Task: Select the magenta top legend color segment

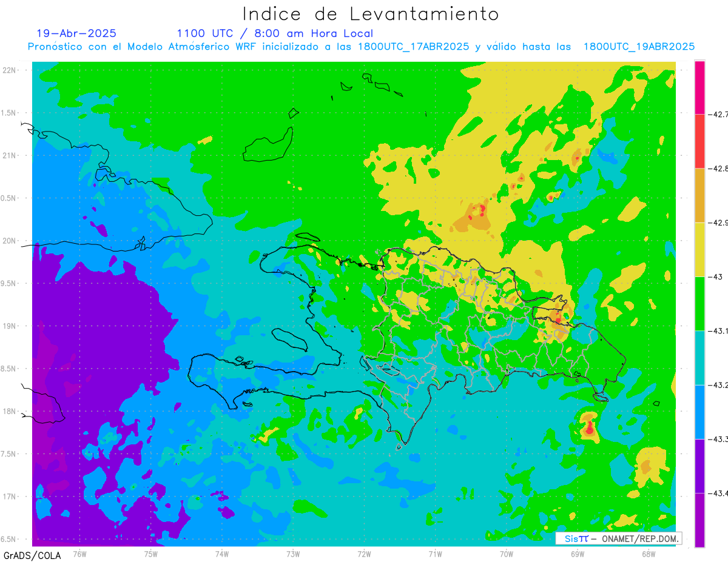Action: click(x=699, y=87)
